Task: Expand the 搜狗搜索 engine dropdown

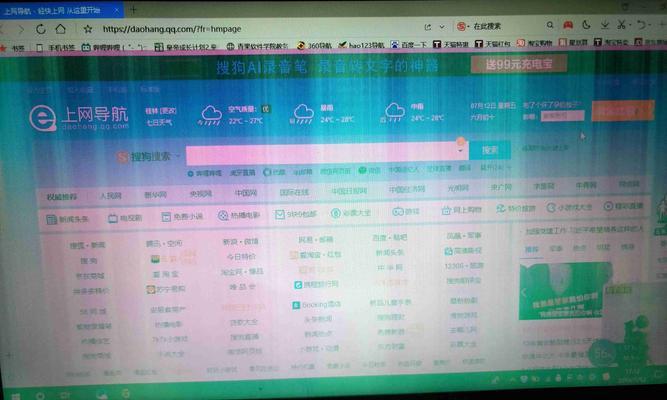Action: pos(178,156)
